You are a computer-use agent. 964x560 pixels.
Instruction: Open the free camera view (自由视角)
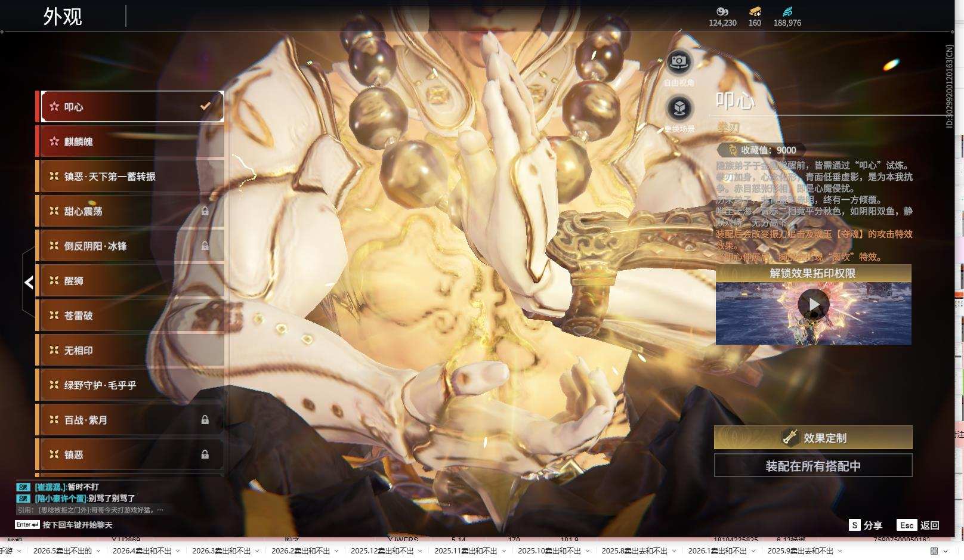pyautogui.click(x=679, y=61)
